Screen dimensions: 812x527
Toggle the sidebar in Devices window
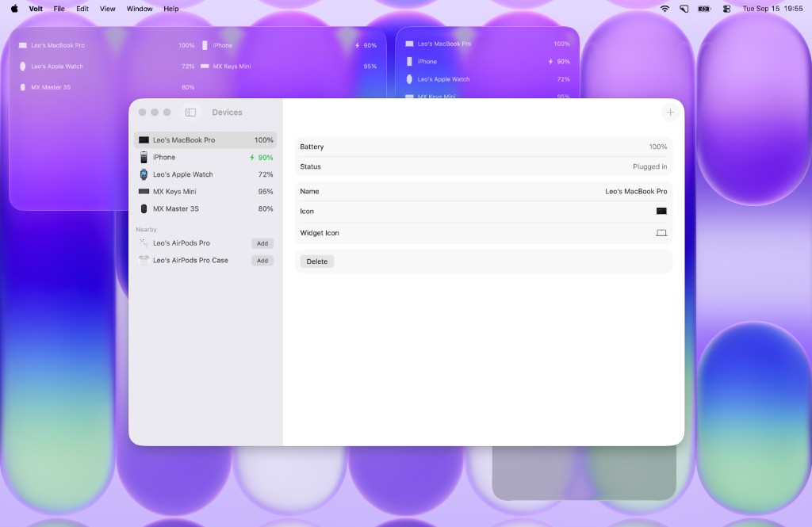pos(190,113)
